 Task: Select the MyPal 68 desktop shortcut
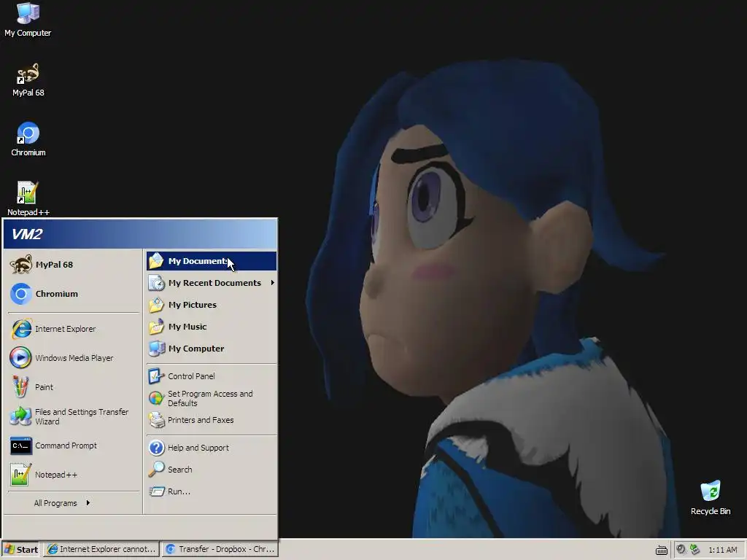coord(28,80)
